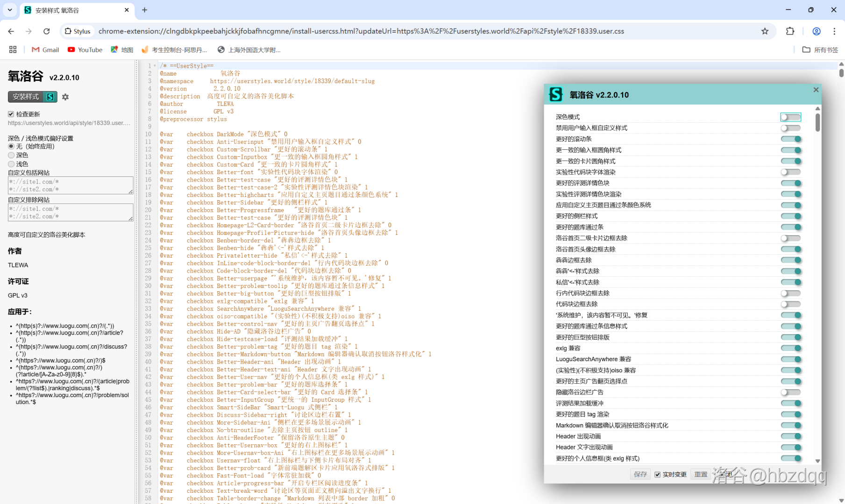Open the Chrome three-dot menu
The image size is (845, 504).
pos(834,31)
